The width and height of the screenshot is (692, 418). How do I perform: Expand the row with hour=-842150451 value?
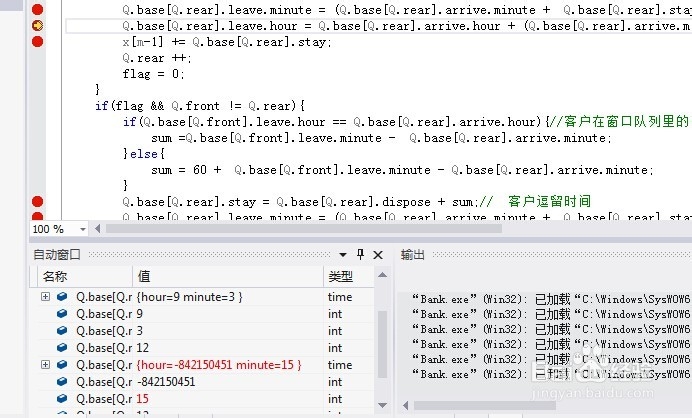point(45,365)
